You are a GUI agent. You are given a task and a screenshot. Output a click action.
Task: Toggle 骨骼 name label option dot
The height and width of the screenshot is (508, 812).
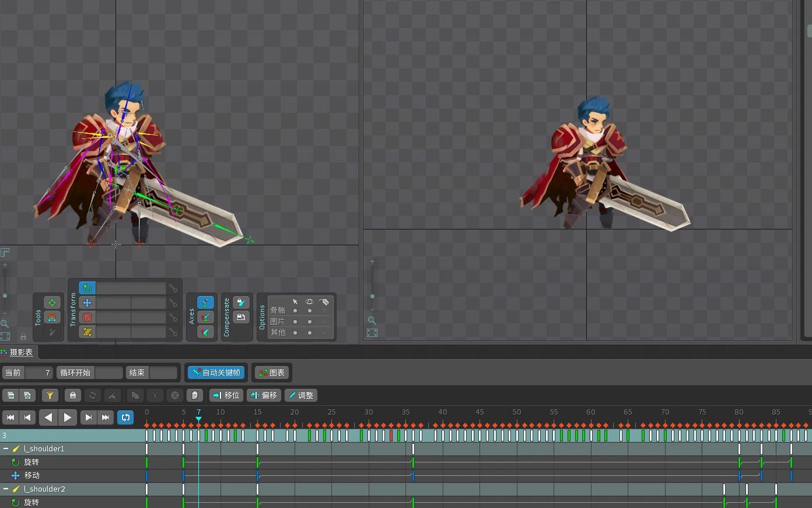pyautogui.click(x=324, y=311)
